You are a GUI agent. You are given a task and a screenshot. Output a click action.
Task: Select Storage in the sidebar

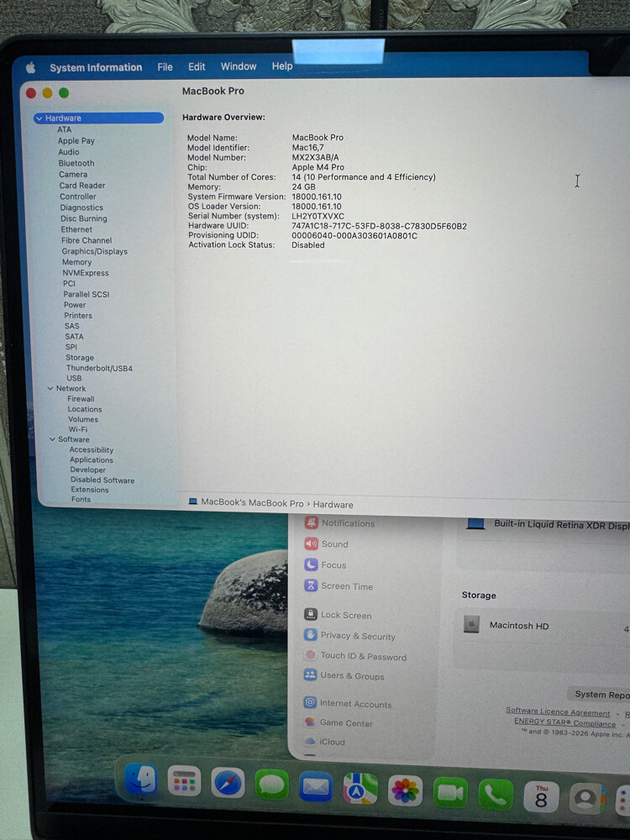pyautogui.click(x=79, y=357)
